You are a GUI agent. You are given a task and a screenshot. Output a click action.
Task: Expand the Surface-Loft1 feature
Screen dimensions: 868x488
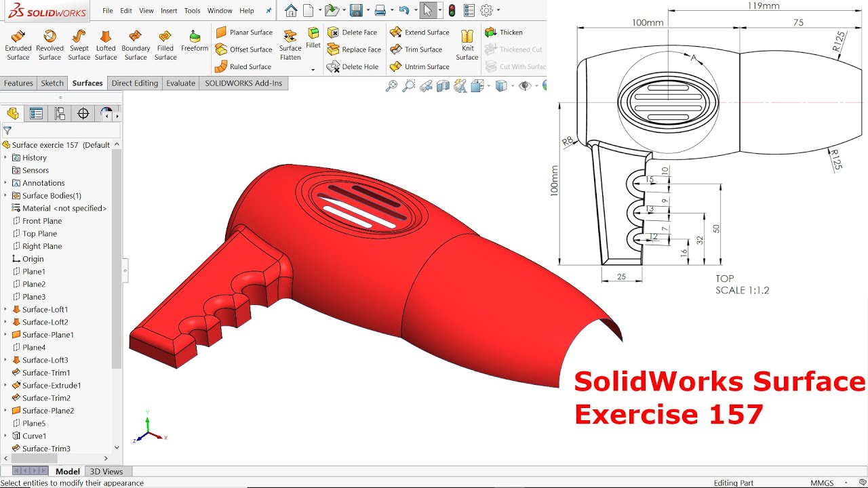pyautogui.click(x=5, y=309)
